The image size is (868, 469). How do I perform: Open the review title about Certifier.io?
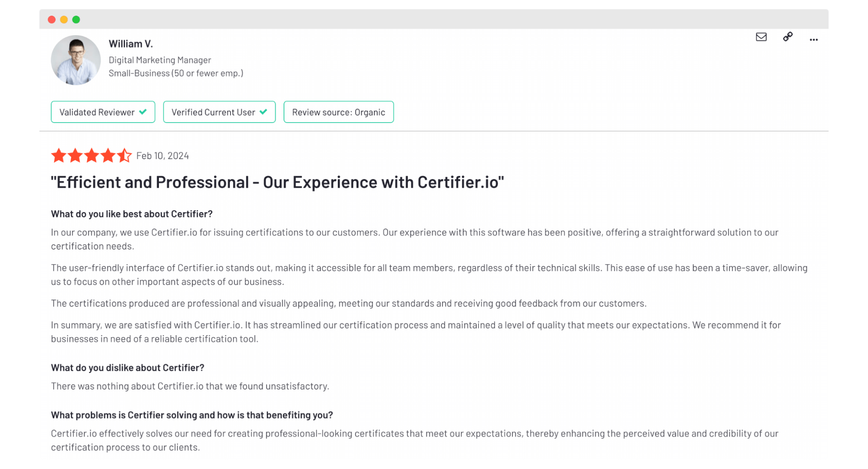[x=277, y=182]
